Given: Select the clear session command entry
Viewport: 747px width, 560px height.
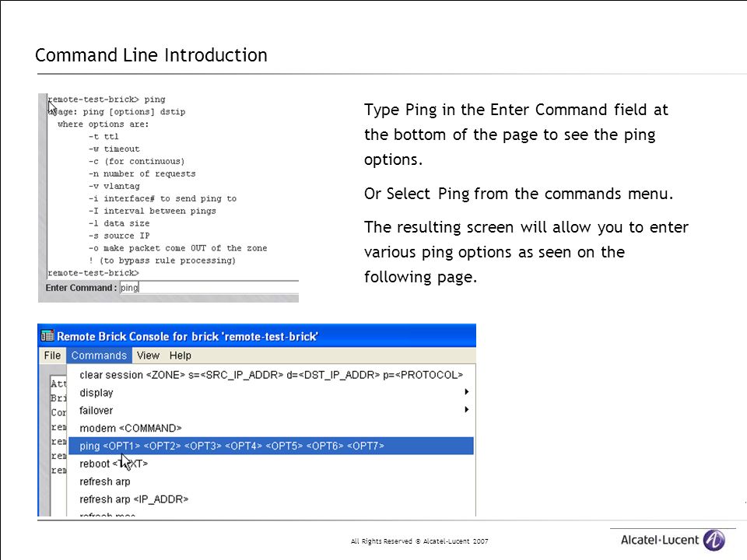Looking at the screenshot, I should pyautogui.click(x=271, y=375).
